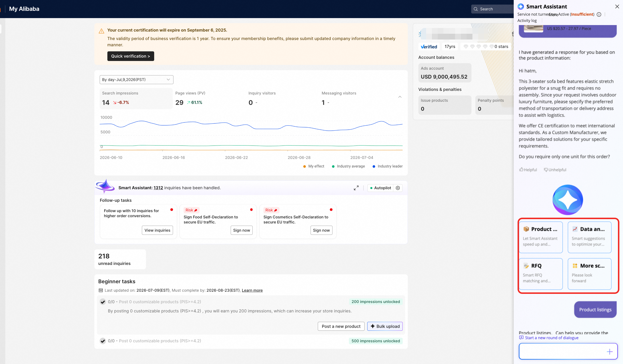Select the Messaging visitors metric
The image size is (623, 364).
click(356, 99)
